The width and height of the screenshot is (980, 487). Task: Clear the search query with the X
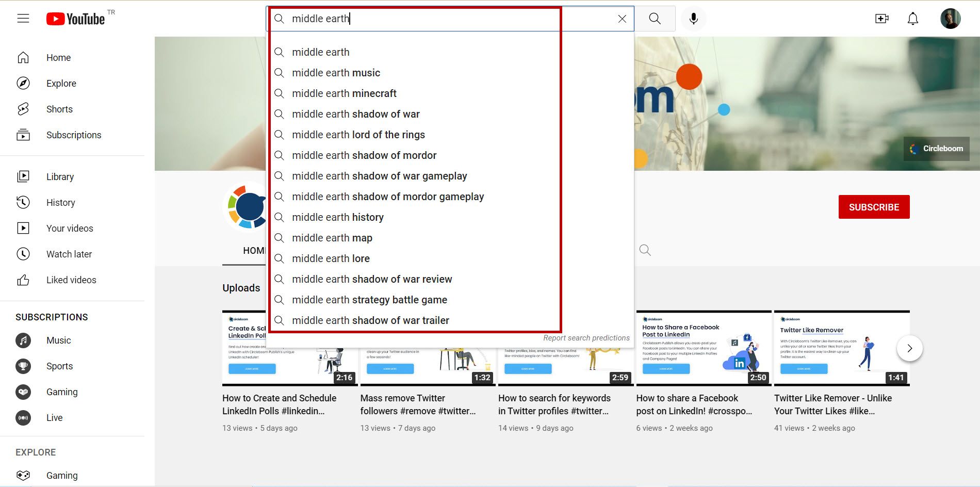622,18
